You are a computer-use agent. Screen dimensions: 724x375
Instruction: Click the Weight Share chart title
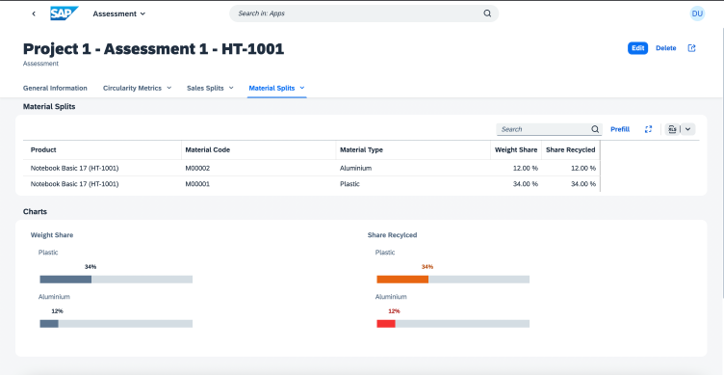52,235
